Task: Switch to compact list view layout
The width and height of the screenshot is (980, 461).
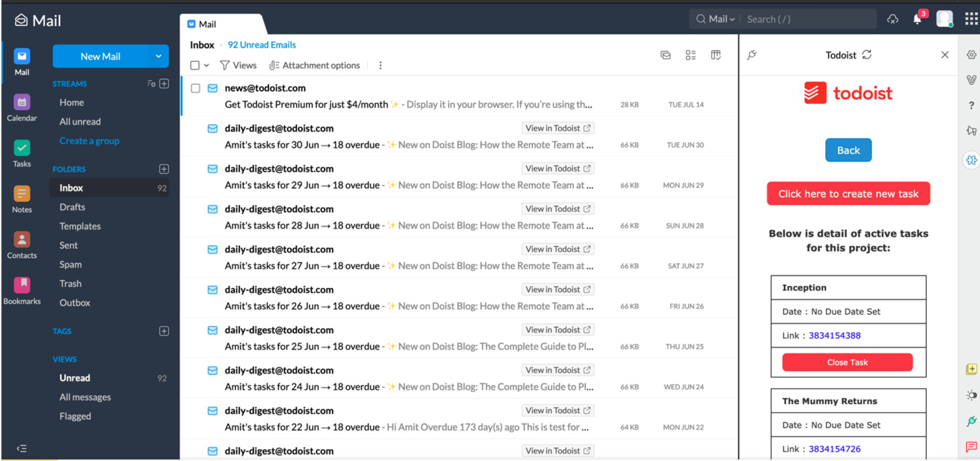Action: click(x=691, y=55)
